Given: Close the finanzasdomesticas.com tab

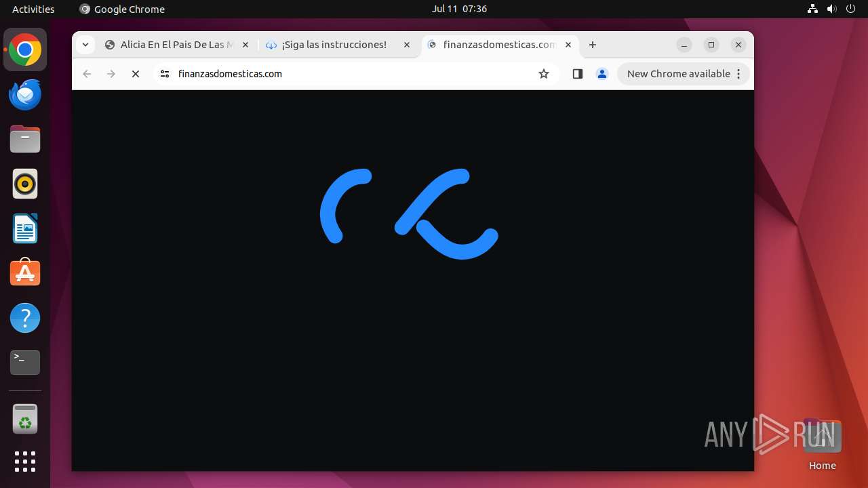Looking at the screenshot, I should coord(568,45).
